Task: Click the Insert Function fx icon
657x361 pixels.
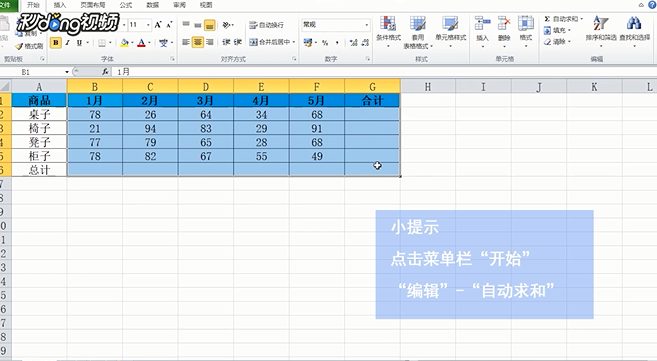Action: click(x=105, y=72)
